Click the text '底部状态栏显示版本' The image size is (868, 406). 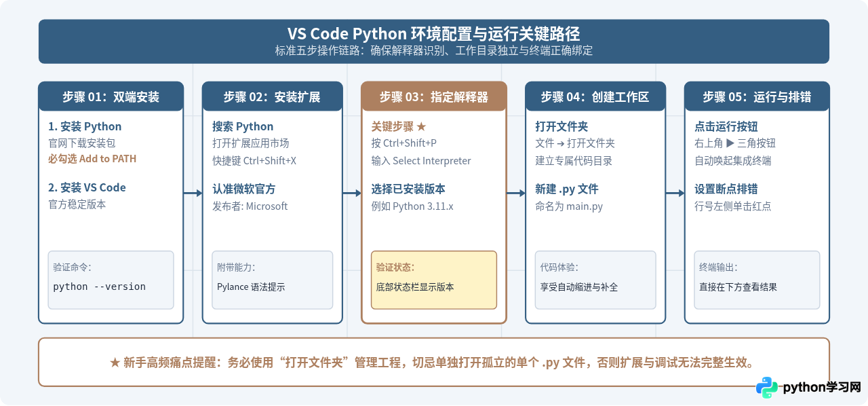[x=415, y=287]
